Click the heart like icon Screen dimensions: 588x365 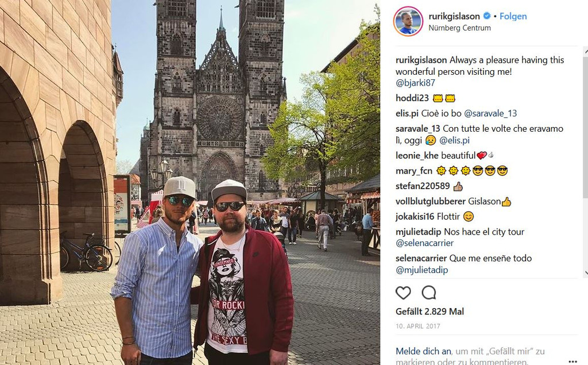403,293
